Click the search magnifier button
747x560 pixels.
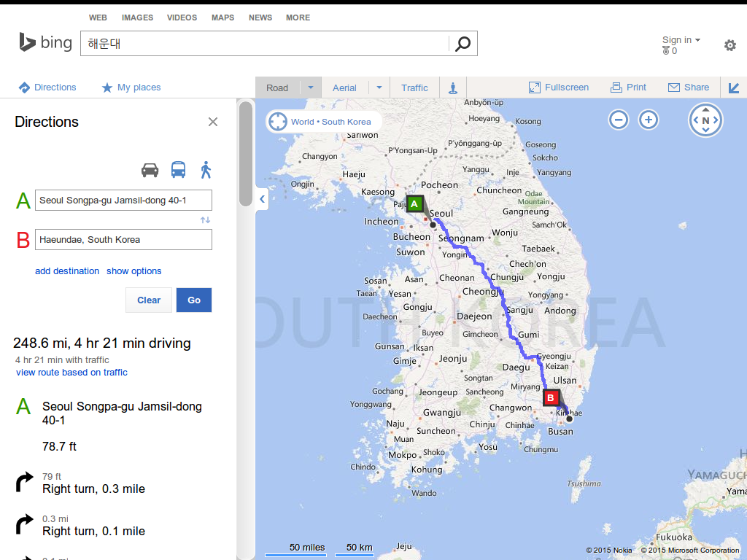(x=462, y=44)
